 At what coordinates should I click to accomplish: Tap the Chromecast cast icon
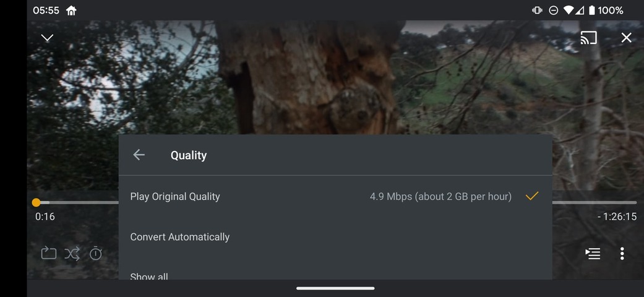coord(588,38)
